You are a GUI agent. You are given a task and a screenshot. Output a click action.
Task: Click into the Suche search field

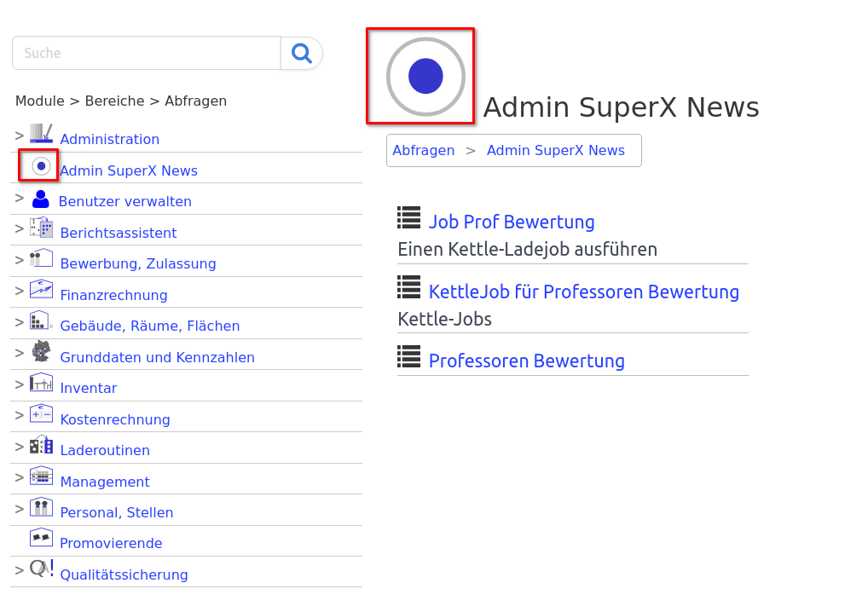pyautogui.click(x=147, y=53)
